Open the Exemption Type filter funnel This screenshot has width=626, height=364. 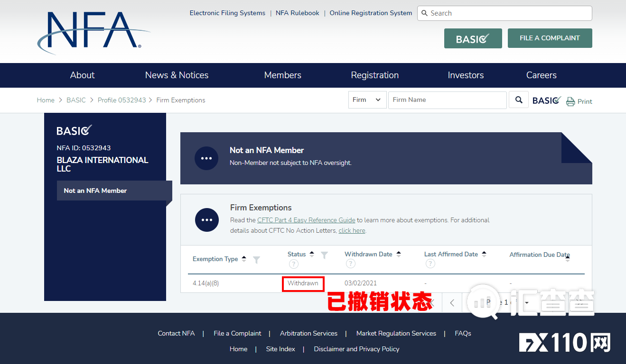pos(256,260)
